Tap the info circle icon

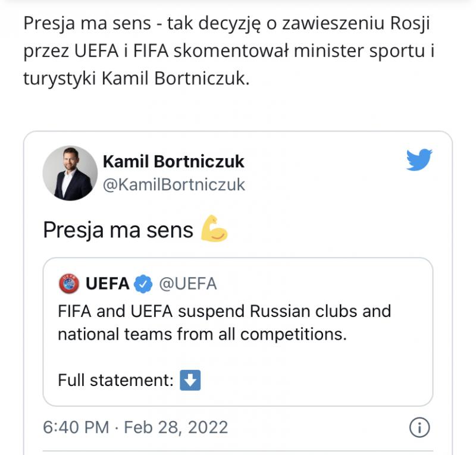pyautogui.click(x=419, y=427)
